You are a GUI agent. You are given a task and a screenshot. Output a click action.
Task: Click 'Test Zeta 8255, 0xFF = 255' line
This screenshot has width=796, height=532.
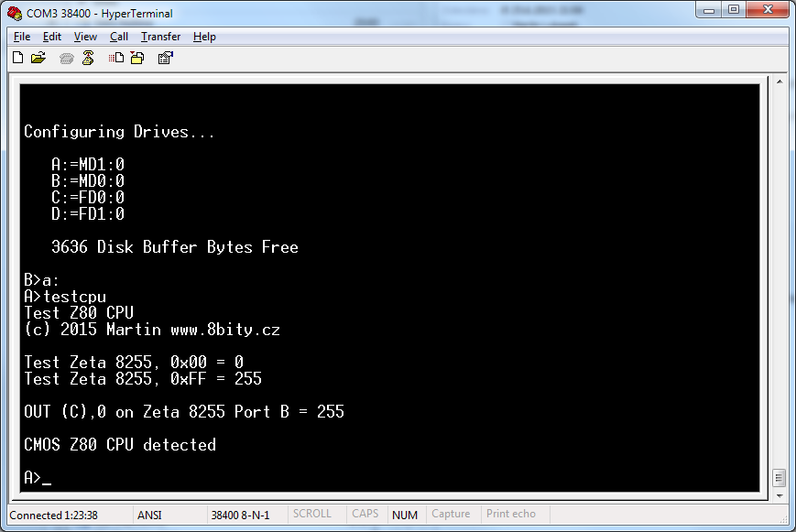click(x=143, y=379)
